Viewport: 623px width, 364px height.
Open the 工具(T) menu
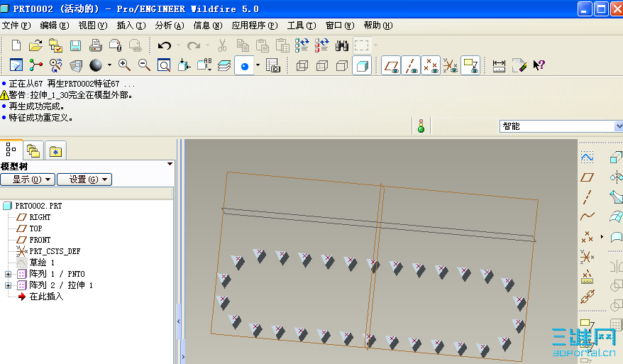pos(302,26)
